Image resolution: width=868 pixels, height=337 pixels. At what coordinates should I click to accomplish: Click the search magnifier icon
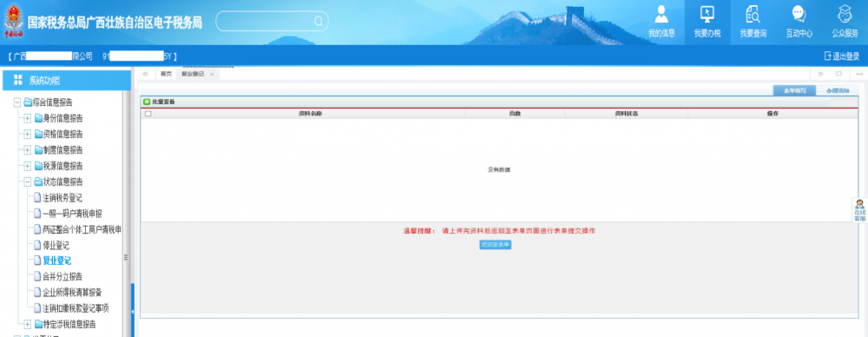[x=319, y=22]
